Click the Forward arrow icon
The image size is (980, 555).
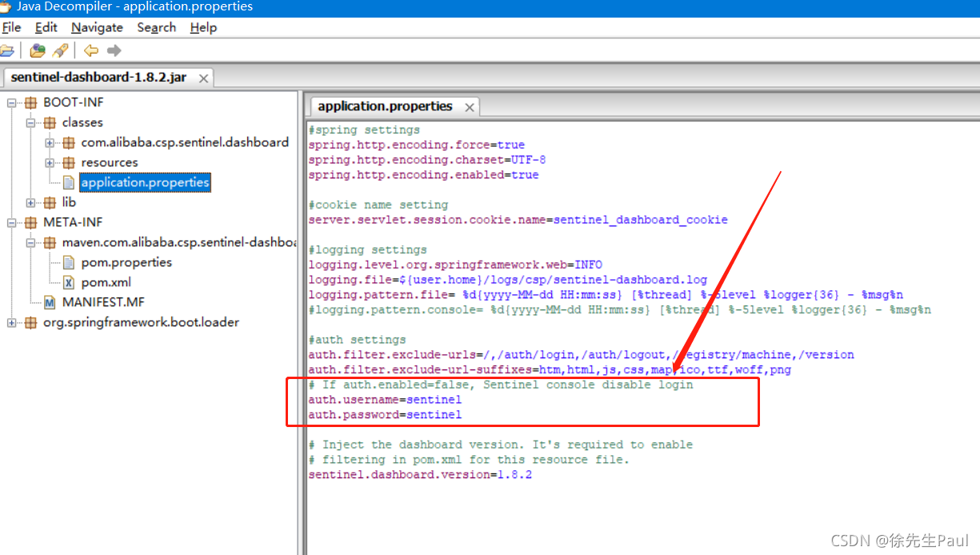[x=114, y=50]
